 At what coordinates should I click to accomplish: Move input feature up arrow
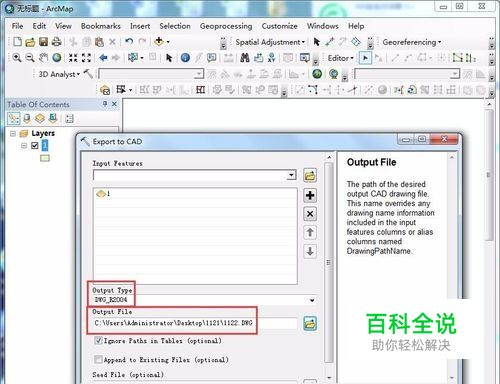(x=310, y=232)
